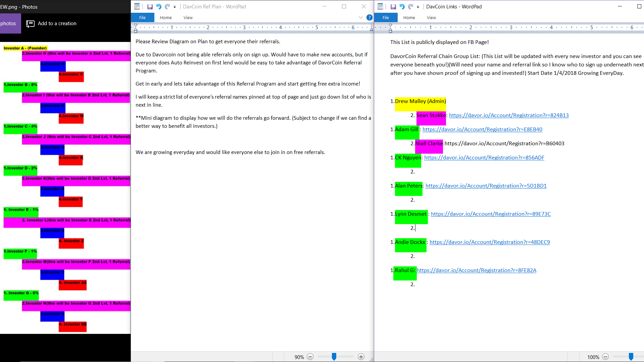Open Home tab in DavCoin Links
644x362 pixels.
[409, 18]
